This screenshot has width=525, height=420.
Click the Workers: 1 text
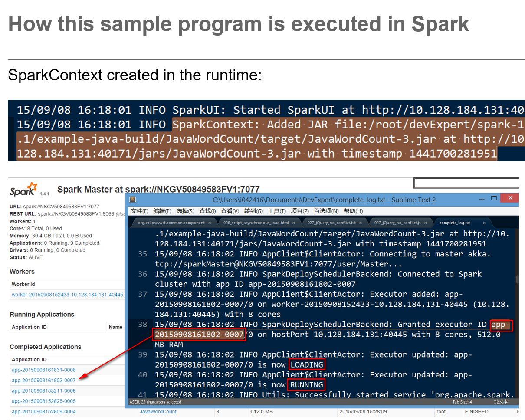click(23, 221)
